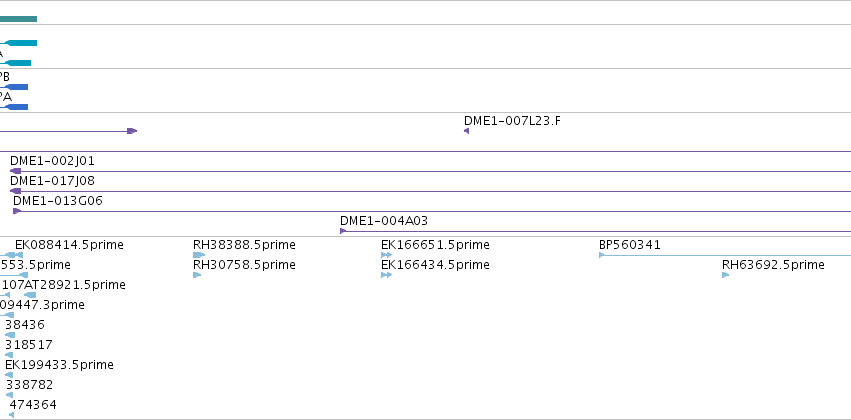Viewport: 851px width, 420px height.
Task: Click the DME1-004A03 start arrow
Action: point(343,231)
